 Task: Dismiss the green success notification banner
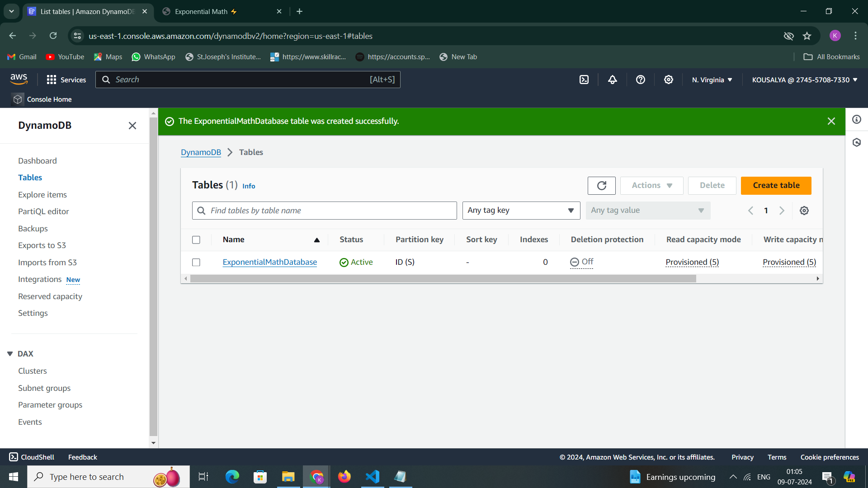tap(831, 121)
